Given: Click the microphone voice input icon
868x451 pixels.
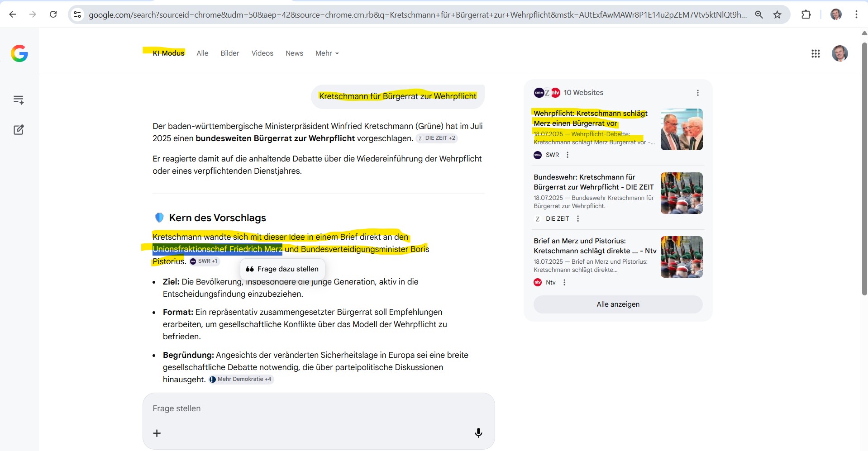Looking at the screenshot, I should 478,433.
